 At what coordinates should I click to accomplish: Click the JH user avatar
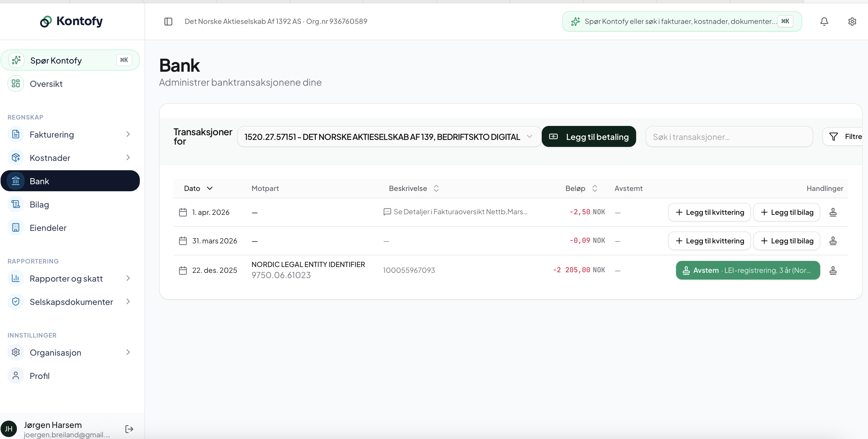point(9,429)
